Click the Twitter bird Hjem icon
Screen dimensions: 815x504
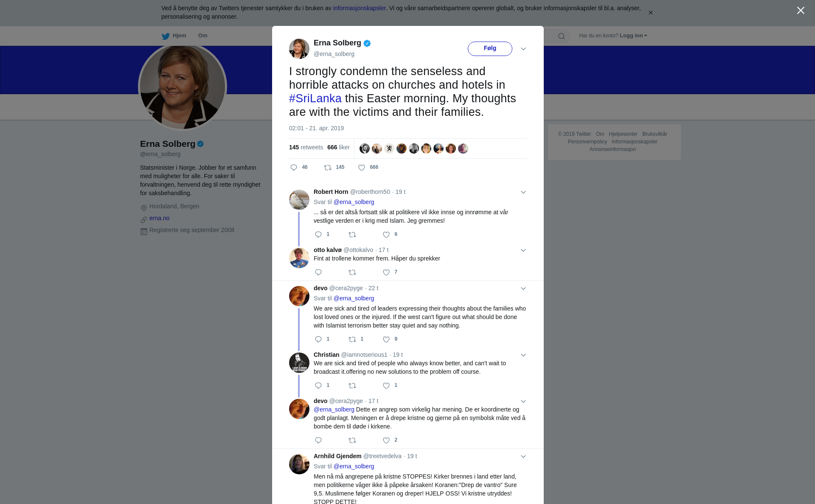pos(166,36)
